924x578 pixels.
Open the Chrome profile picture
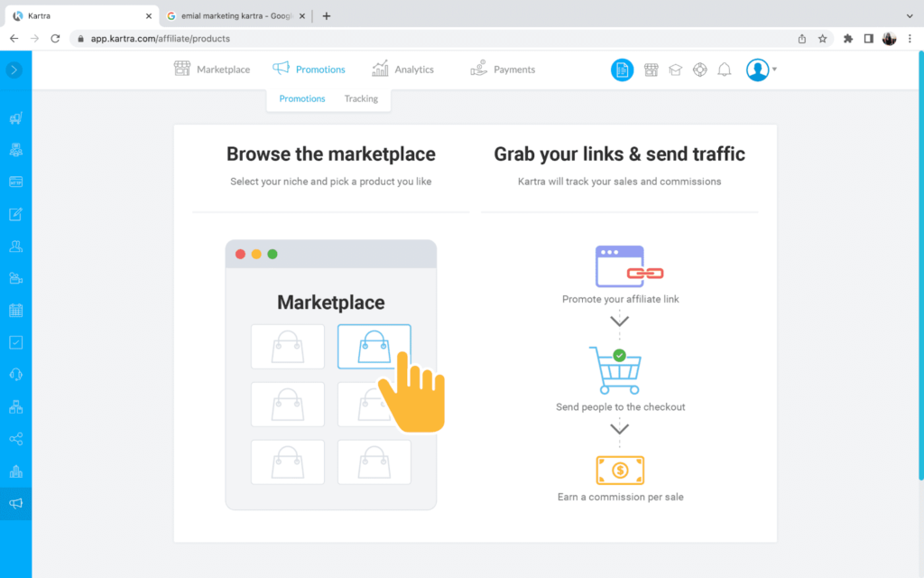click(889, 38)
